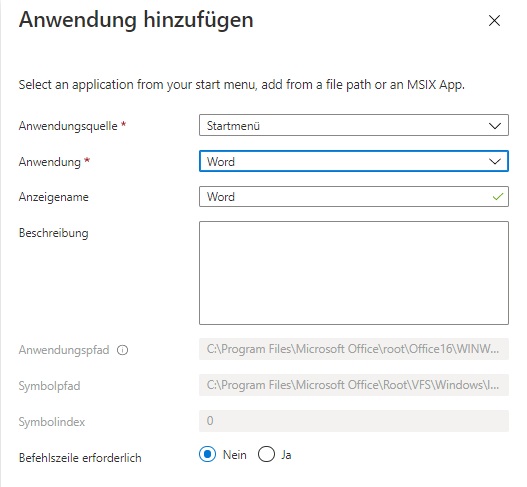Close the Anwendung hinzufügen panel
527x487 pixels.
click(x=494, y=21)
